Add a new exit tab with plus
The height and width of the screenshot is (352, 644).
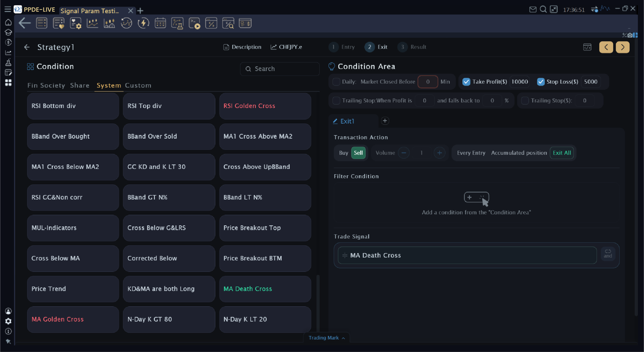point(385,121)
